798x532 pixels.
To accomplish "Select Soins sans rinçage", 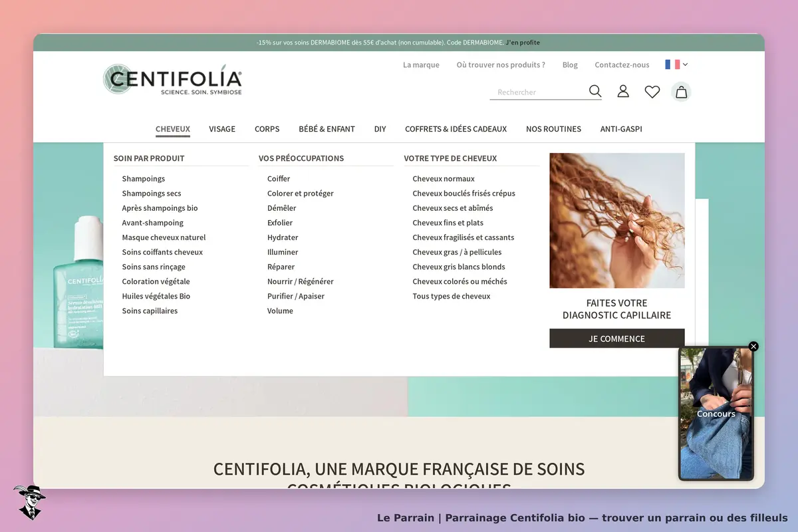I will coord(154,267).
